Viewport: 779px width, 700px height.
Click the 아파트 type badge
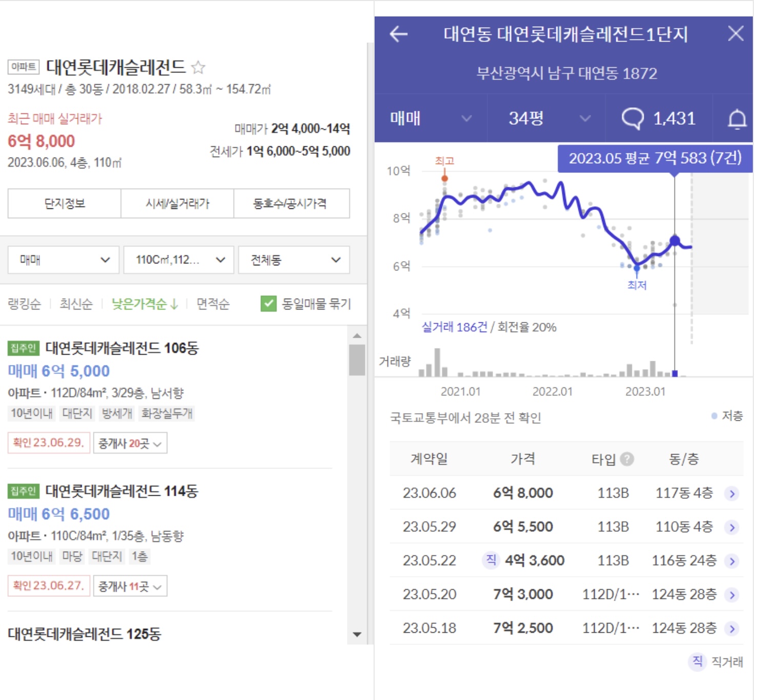24,67
